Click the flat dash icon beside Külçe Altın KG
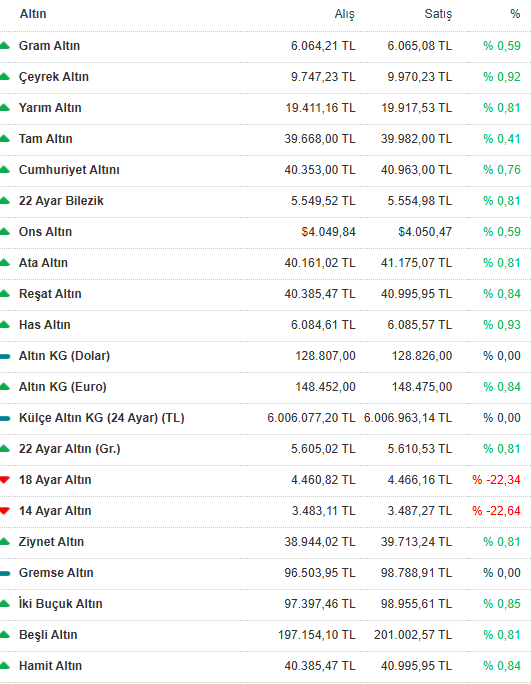The image size is (531, 684). pyautogui.click(x=5, y=418)
